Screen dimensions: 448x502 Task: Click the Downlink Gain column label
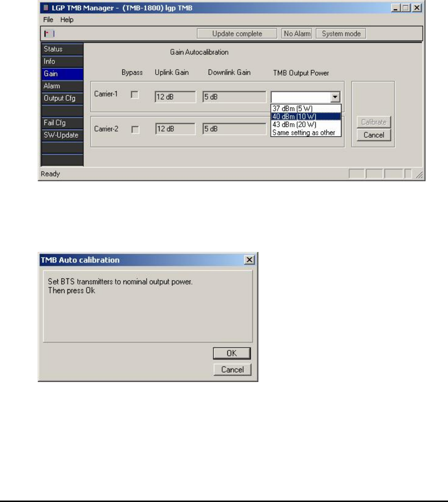[x=229, y=72]
